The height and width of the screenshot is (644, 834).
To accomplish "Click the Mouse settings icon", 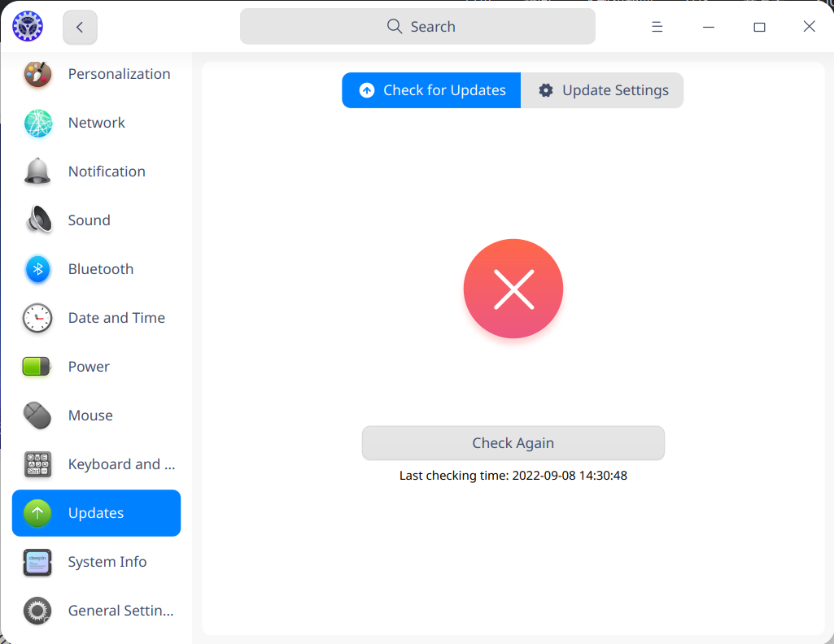I will point(37,415).
